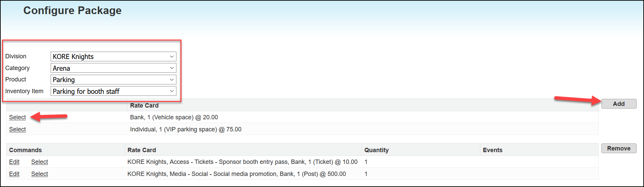Screen dimensions: 644x187
Task: Click the Inventory Item label
Action: pos(24,91)
